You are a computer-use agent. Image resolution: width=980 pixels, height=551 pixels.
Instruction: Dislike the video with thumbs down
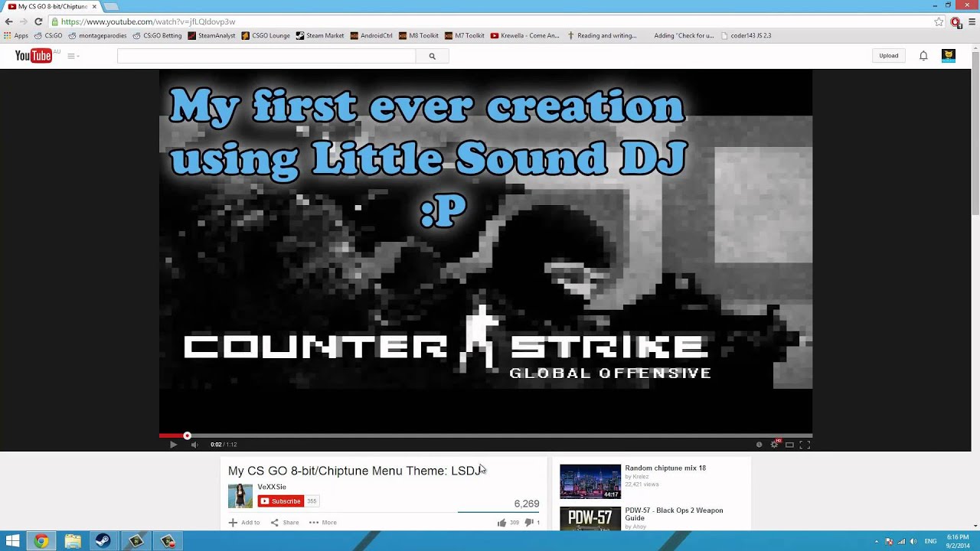coord(528,523)
